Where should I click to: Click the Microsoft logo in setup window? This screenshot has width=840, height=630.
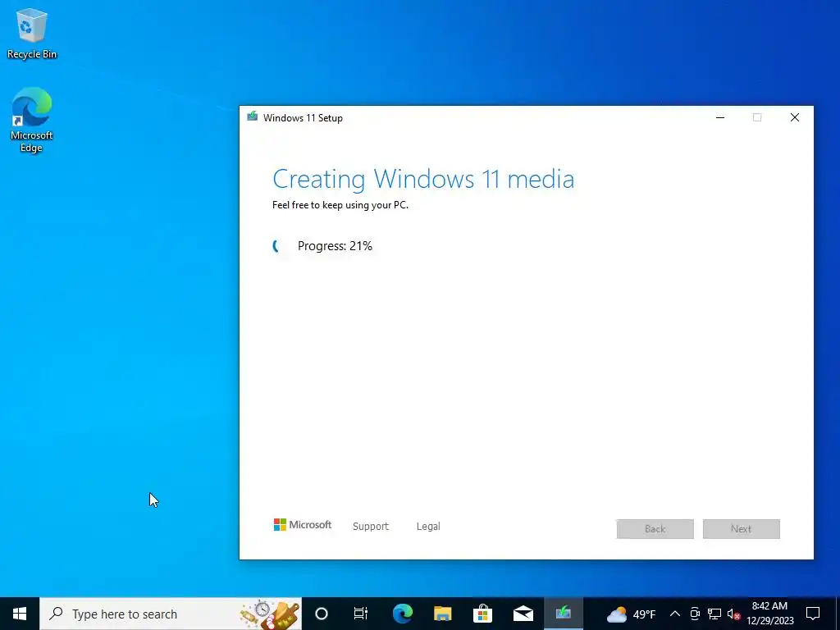(x=303, y=525)
